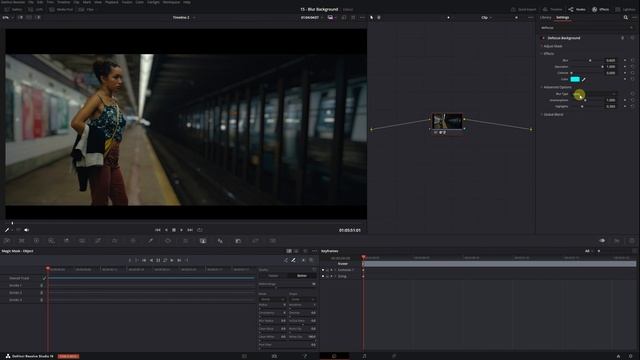The width and height of the screenshot is (640, 360).
Task: Play the clip in the viewer
Action: click(182, 230)
